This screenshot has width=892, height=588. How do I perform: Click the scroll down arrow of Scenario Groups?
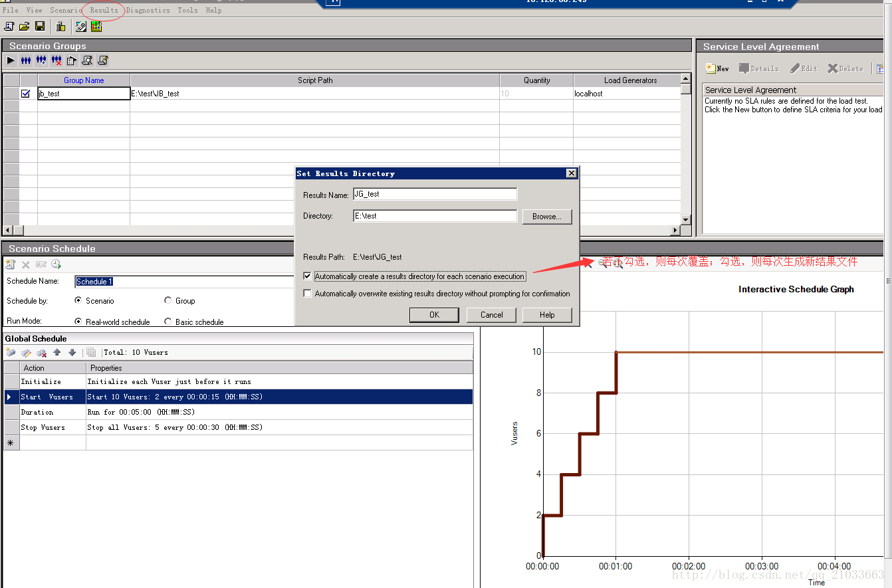point(686,220)
